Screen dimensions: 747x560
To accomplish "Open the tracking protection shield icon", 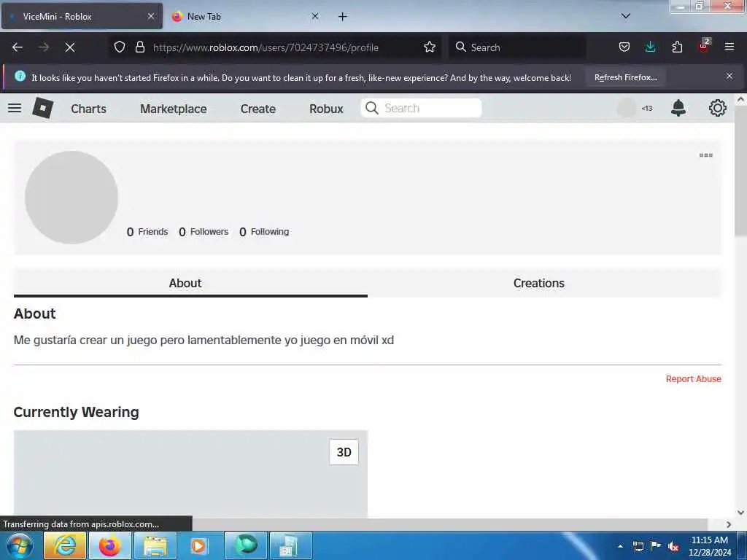I will pos(120,47).
